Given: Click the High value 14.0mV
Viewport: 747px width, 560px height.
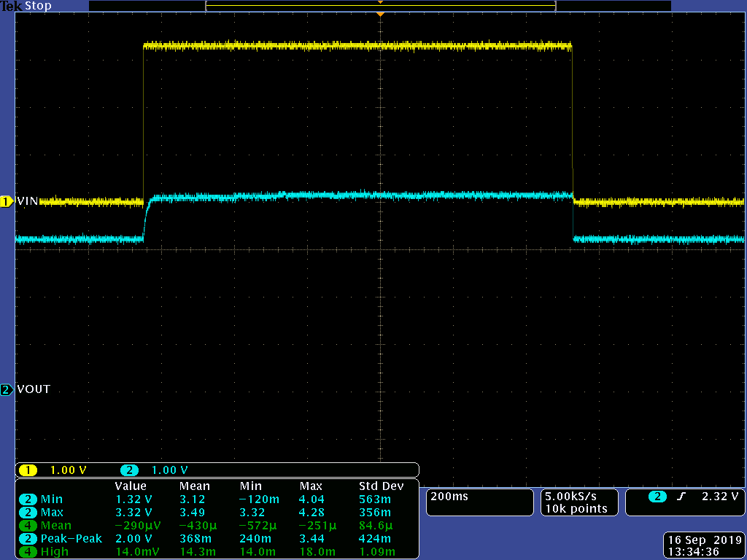Looking at the screenshot, I should tap(138, 552).
